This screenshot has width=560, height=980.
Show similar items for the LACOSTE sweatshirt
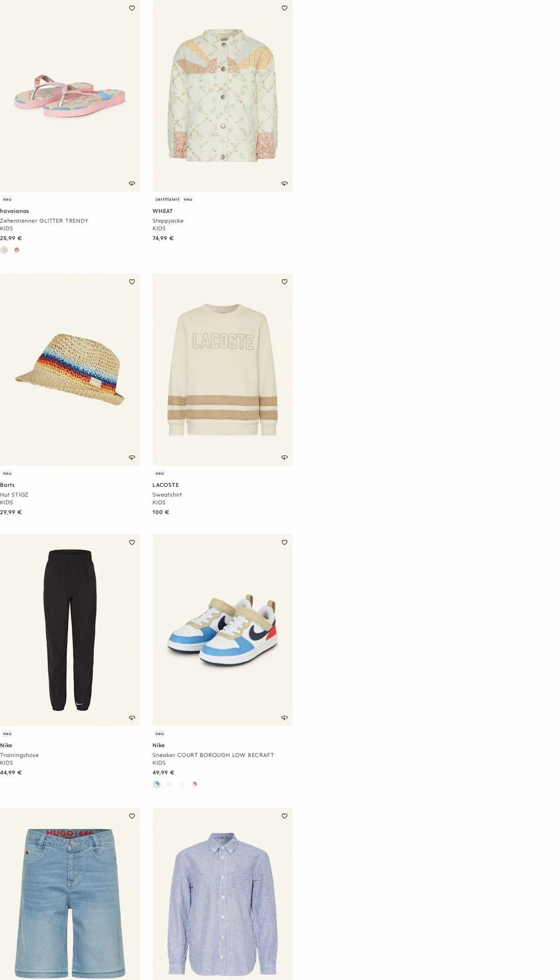284,457
